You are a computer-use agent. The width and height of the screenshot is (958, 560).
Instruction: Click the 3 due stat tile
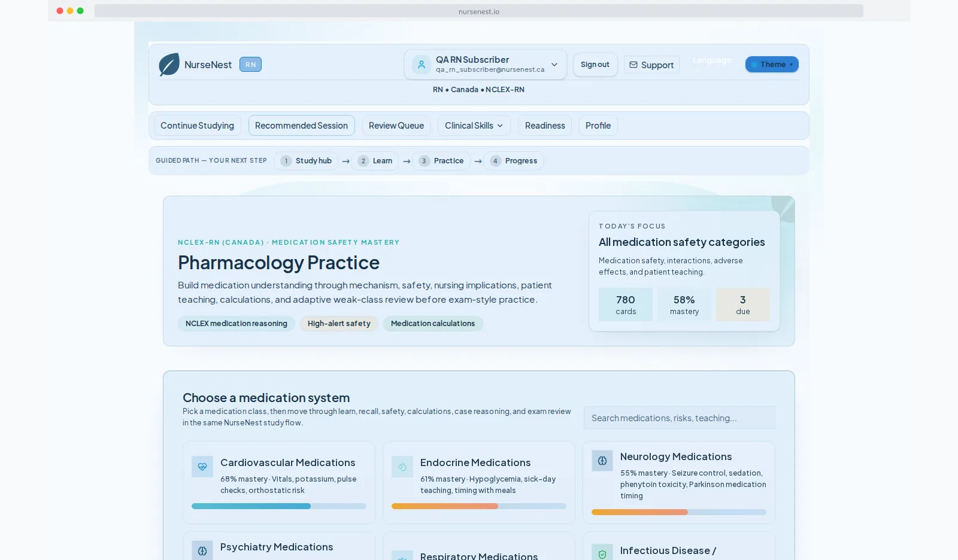743,305
